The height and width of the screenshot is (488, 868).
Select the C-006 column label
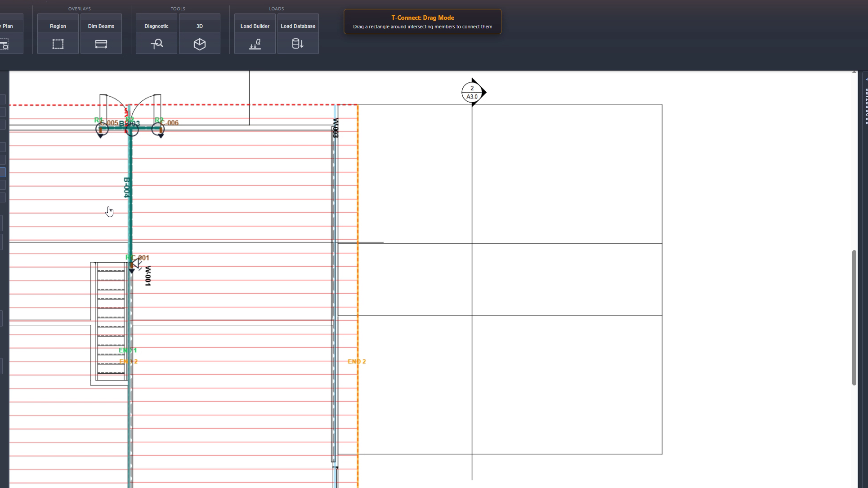(x=170, y=123)
